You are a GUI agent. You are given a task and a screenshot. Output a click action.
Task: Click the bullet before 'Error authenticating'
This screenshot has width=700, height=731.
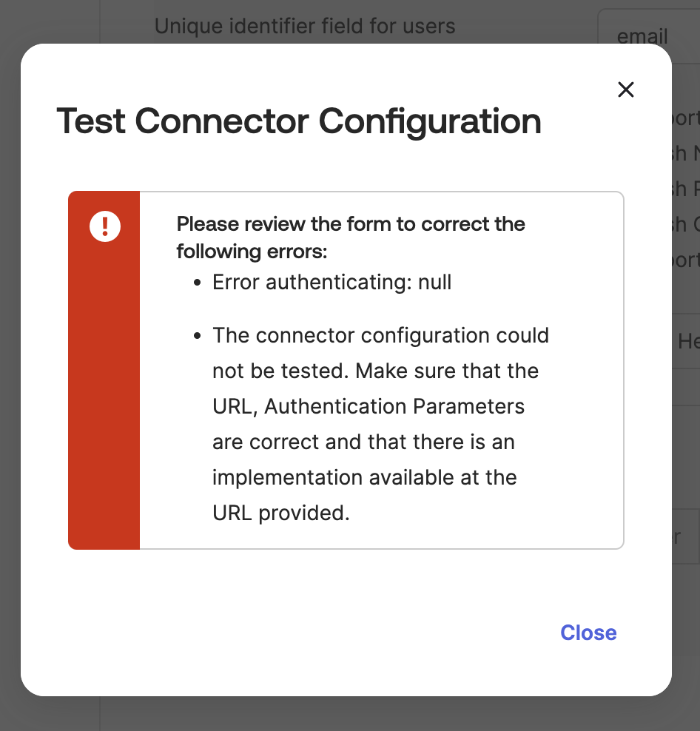coord(197,283)
